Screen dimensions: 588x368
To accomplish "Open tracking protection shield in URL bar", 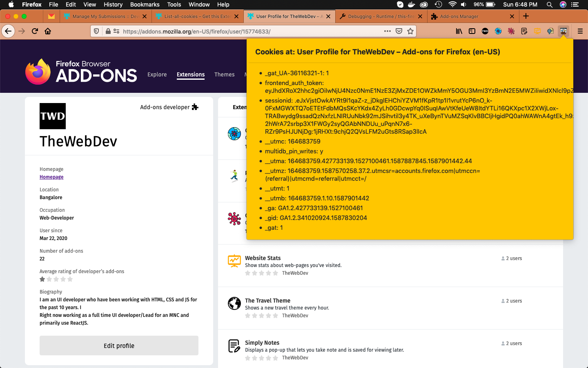I will [x=96, y=31].
